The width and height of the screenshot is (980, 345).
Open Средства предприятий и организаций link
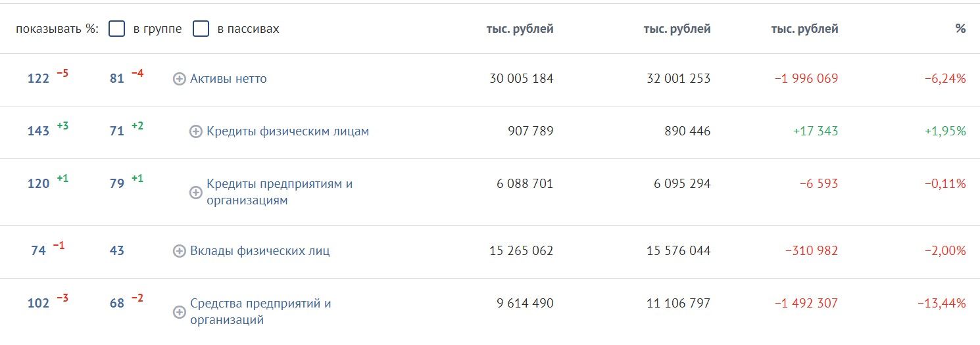tap(260, 311)
